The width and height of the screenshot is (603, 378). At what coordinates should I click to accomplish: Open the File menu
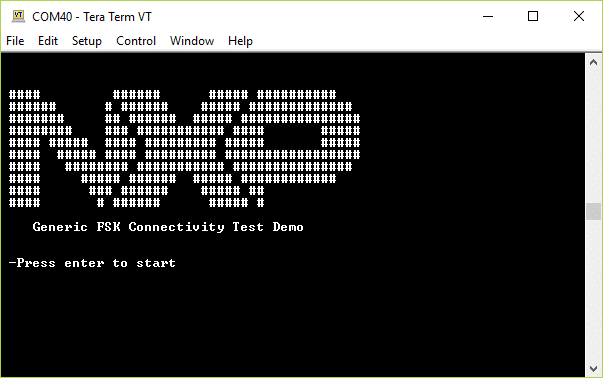point(15,41)
